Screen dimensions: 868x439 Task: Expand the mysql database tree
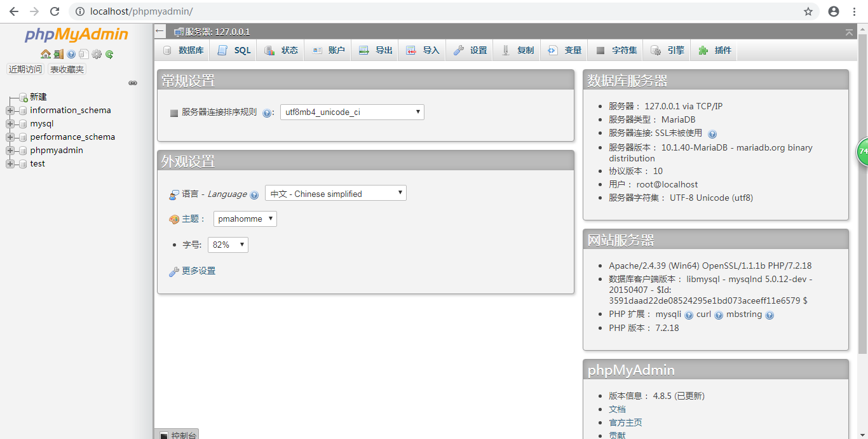click(x=10, y=124)
